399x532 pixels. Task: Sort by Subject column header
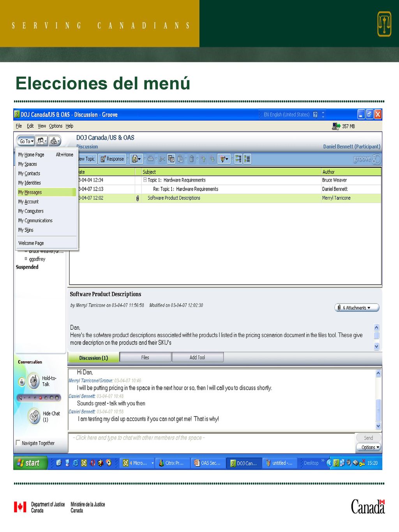(x=231, y=172)
